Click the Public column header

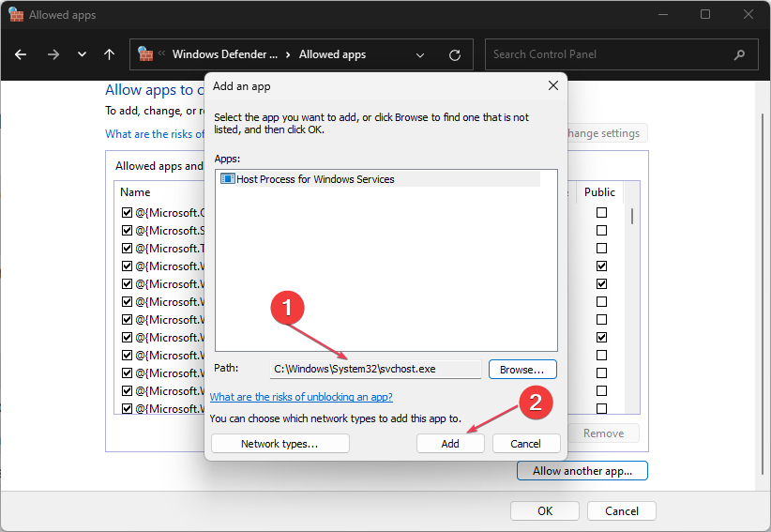click(599, 192)
